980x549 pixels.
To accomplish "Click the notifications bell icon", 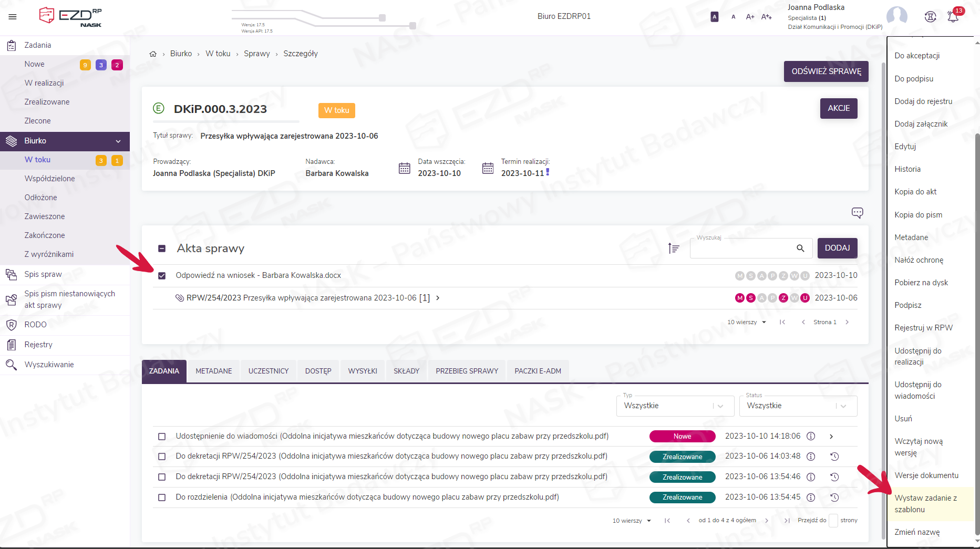I will 953,17.
